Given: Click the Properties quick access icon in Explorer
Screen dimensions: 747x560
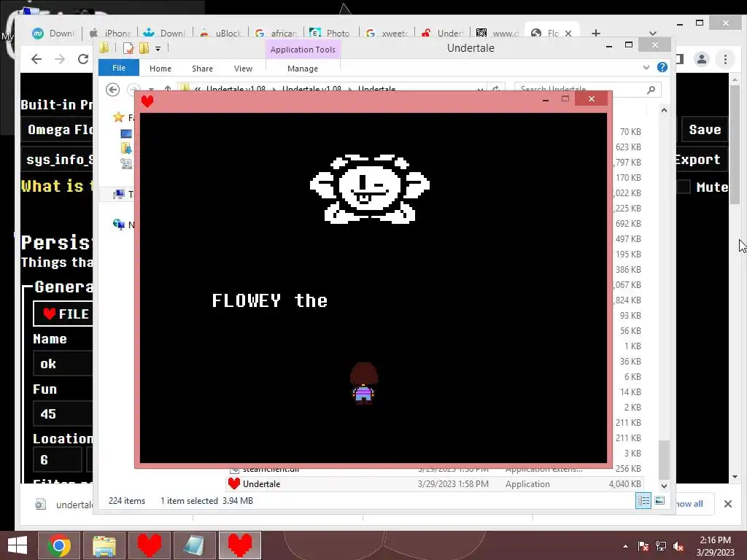Looking at the screenshot, I should point(128,48).
